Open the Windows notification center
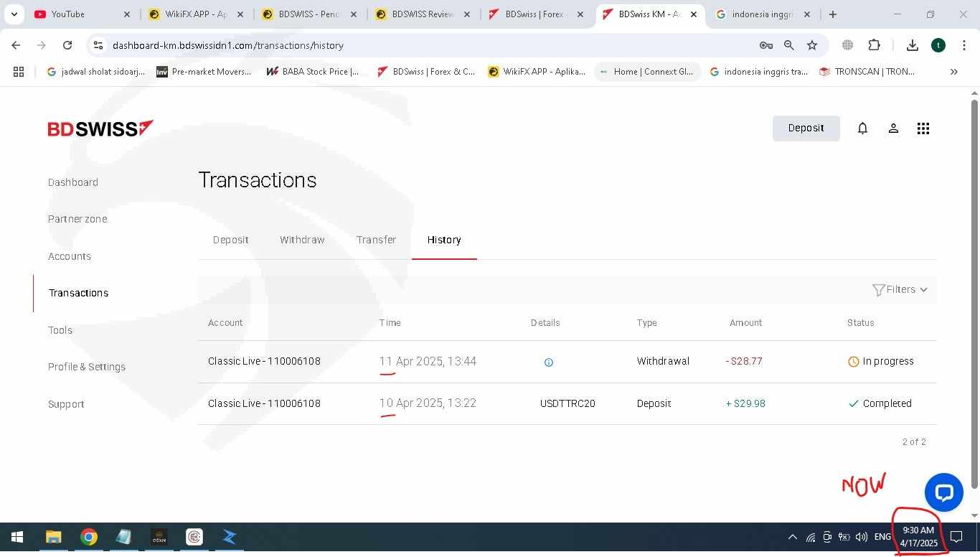 (x=956, y=537)
